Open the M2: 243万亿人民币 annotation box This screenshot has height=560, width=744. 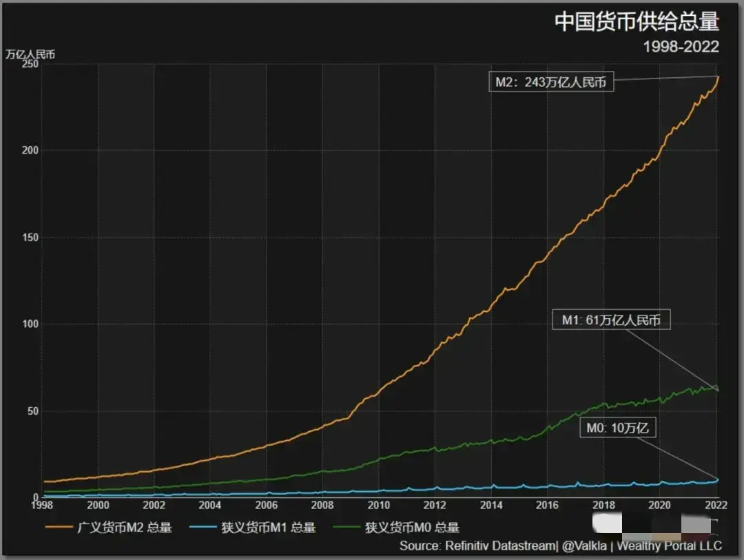tap(551, 83)
